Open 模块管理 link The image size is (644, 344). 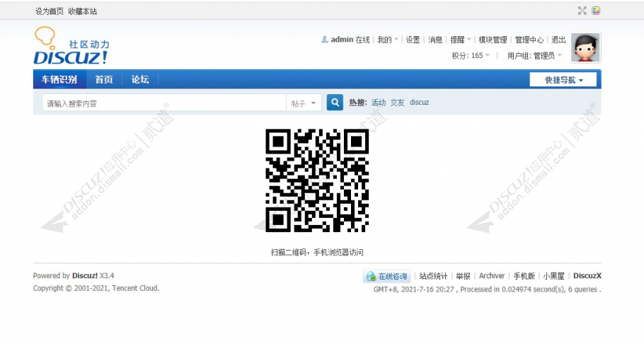tap(493, 40)
